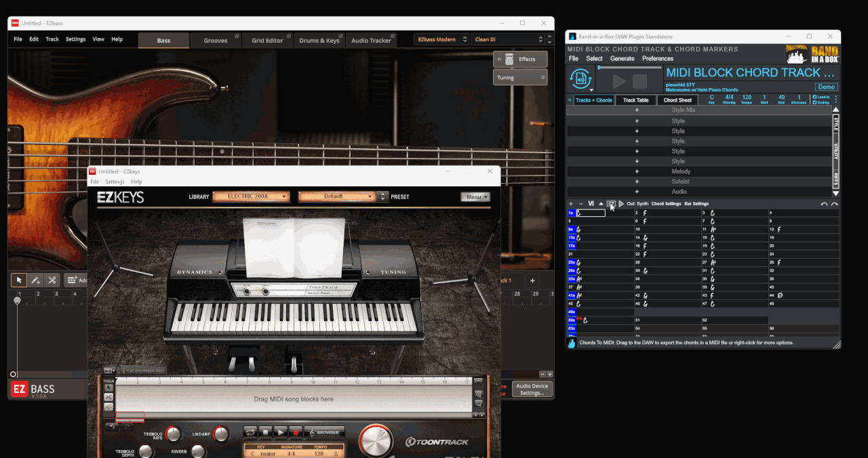This screenshot has height=458, width=868.
Task: Click the Band-in-a-Box Stop button
Action: coord(639,81)
